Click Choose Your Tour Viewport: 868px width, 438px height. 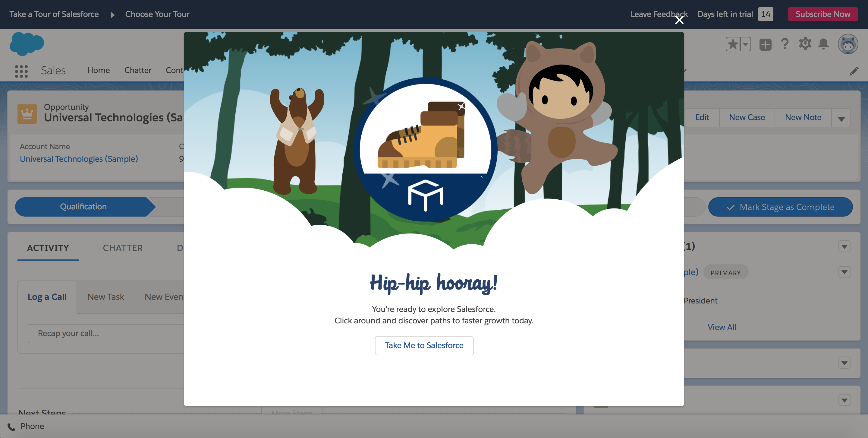pos(157,14)
